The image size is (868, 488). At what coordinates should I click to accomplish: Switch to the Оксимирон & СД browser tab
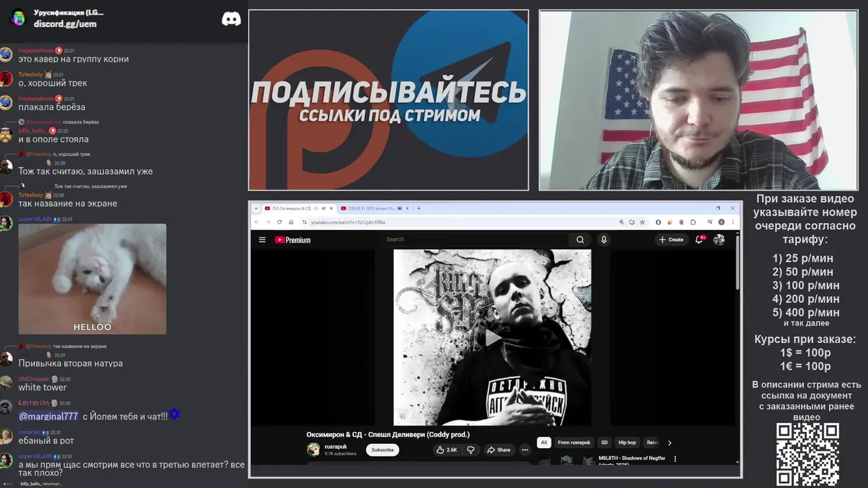click(x=299, y=208)
